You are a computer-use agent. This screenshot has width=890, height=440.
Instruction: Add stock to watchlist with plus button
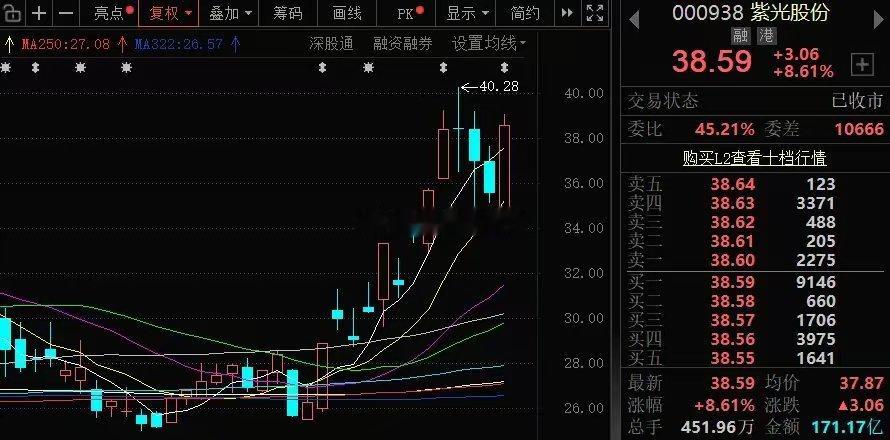[862, 65]
